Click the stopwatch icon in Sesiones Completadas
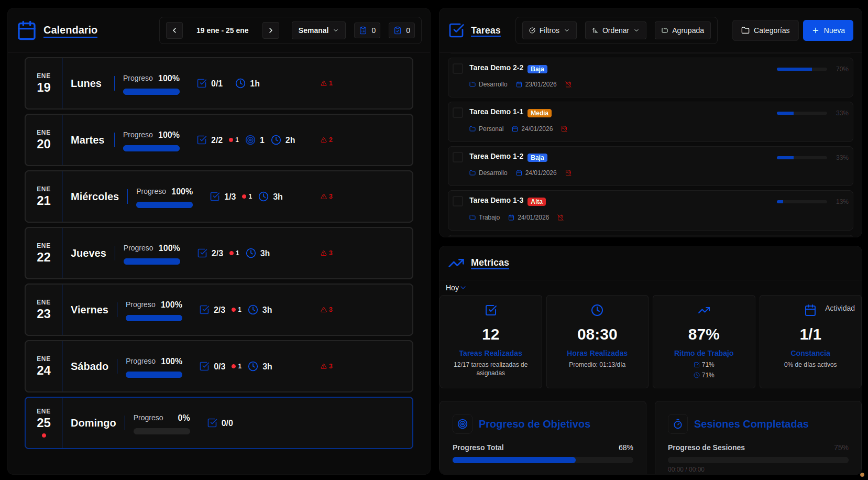 click(678, 424)
